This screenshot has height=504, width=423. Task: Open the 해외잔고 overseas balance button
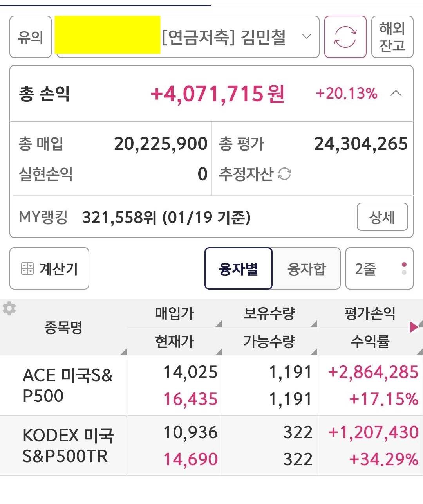[392, 37]
